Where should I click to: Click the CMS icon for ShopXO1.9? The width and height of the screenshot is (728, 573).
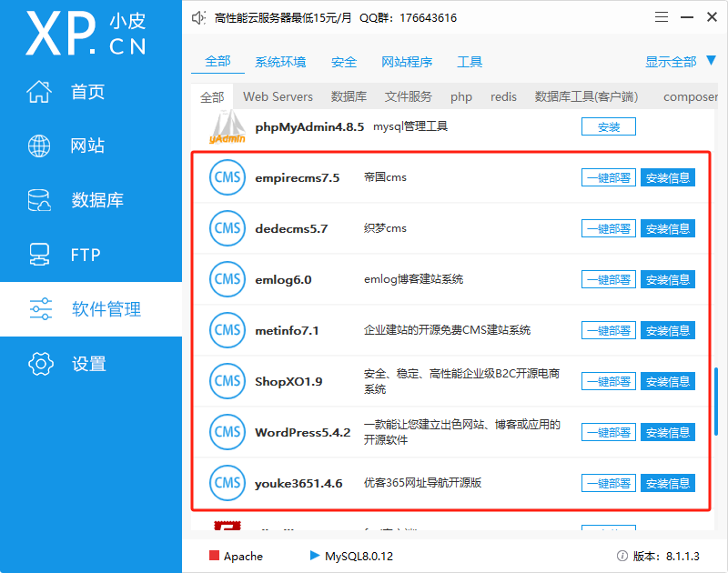(x=227, y=381)
